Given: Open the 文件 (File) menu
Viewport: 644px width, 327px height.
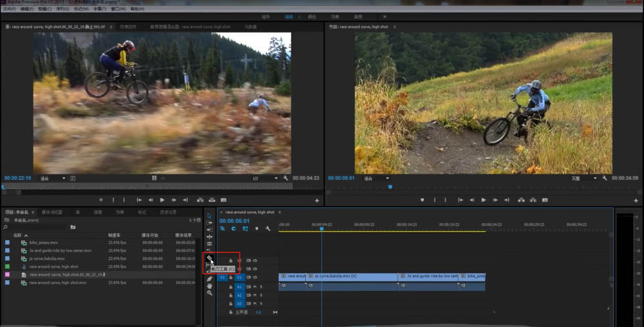Looking at the screenshot, I should click(x=9, y=9).
